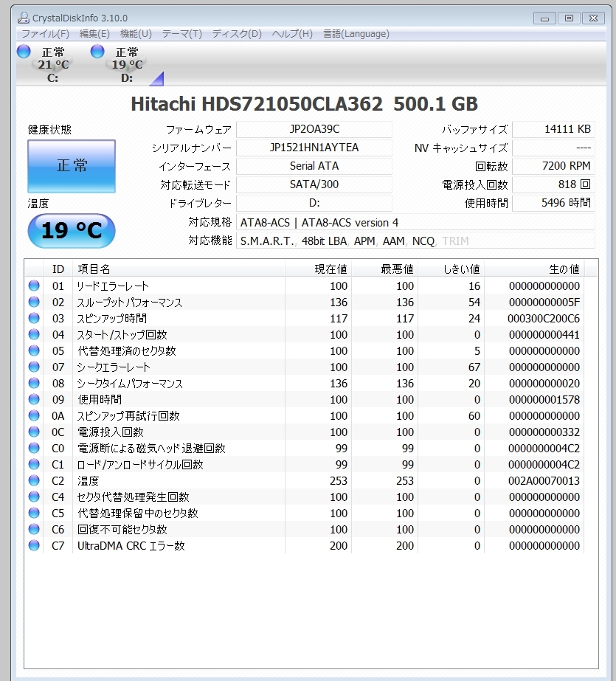Click raw value 00000000005F

pyautogui.click(x=544, y=303)
